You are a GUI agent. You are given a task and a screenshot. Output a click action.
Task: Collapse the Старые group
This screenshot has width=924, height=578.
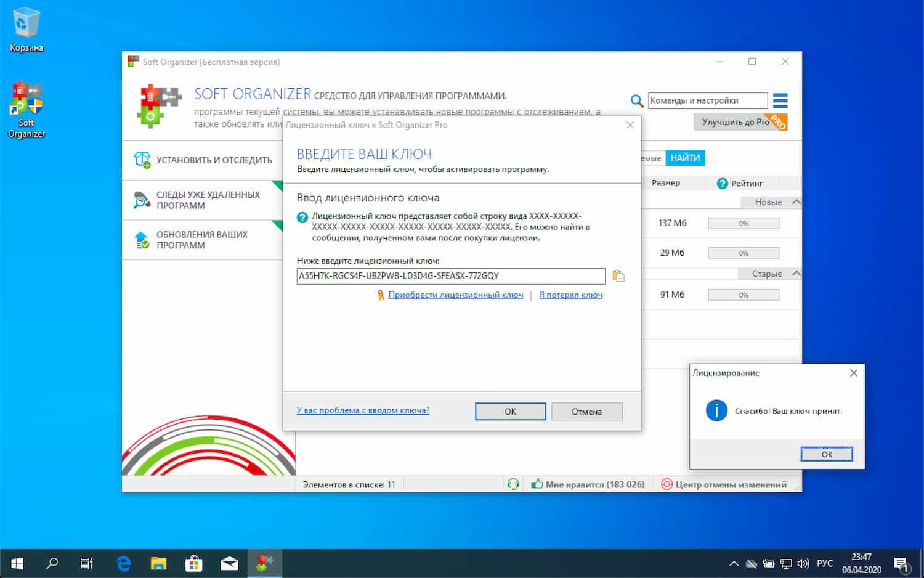pos(796,274)
